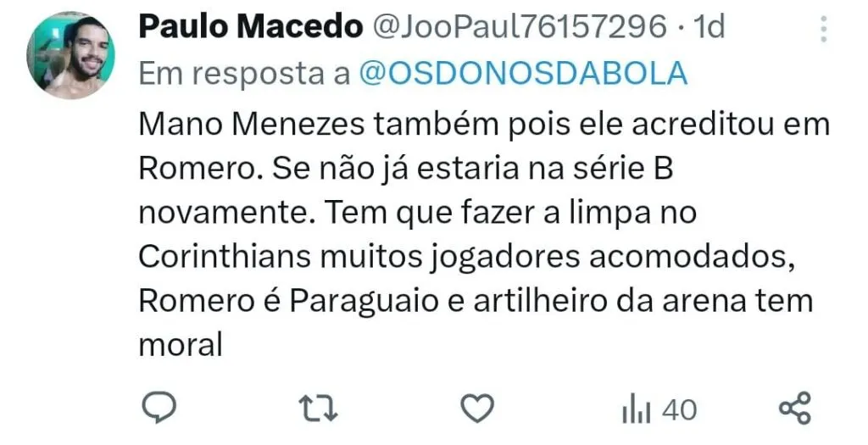Screen dimensions: 868x445
Task: Click the Em resposta a label
Action: click(244, 75)
